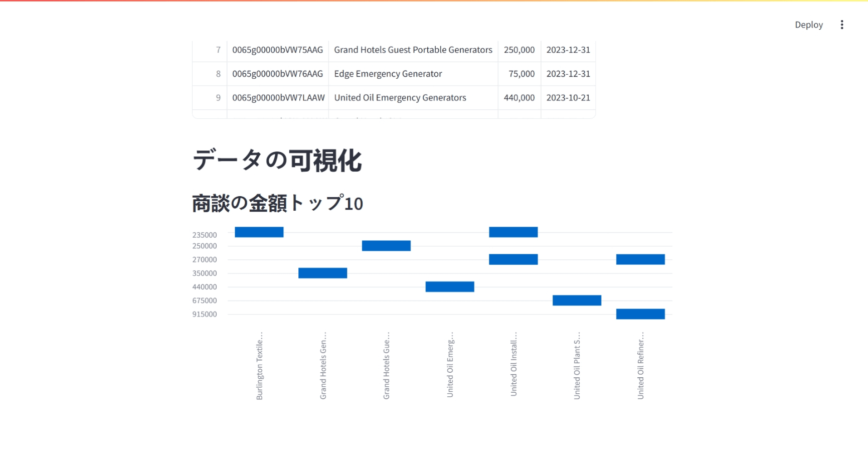Click y-axis label 235000

coord(205,235)
